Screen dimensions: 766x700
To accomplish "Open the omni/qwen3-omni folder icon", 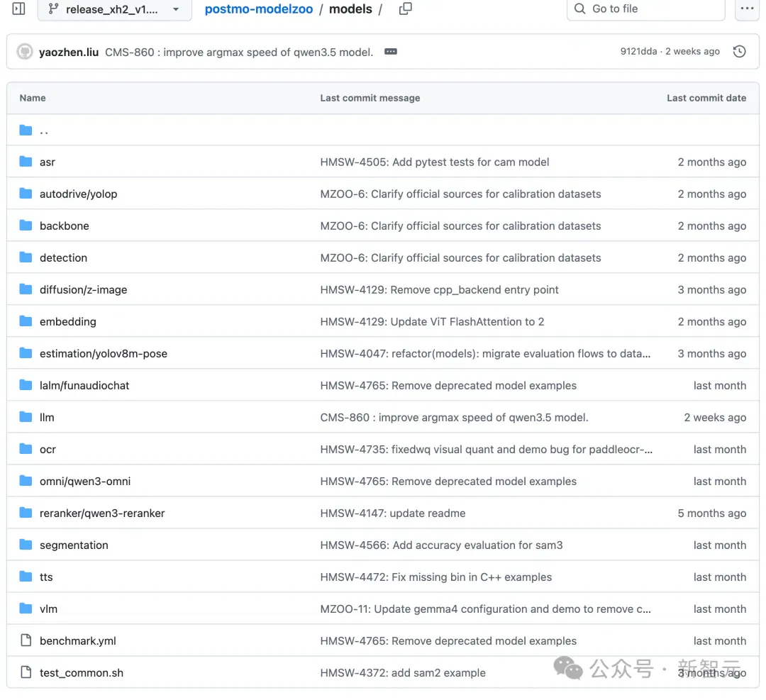I will tap(26, 481).
